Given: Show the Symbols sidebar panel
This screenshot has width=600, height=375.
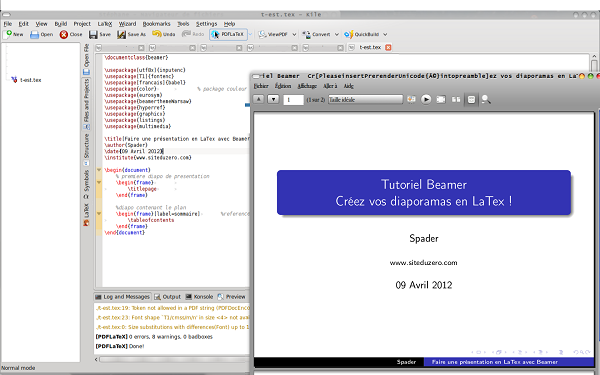Looking at the screenshot, I should click(x=86, y=184).
